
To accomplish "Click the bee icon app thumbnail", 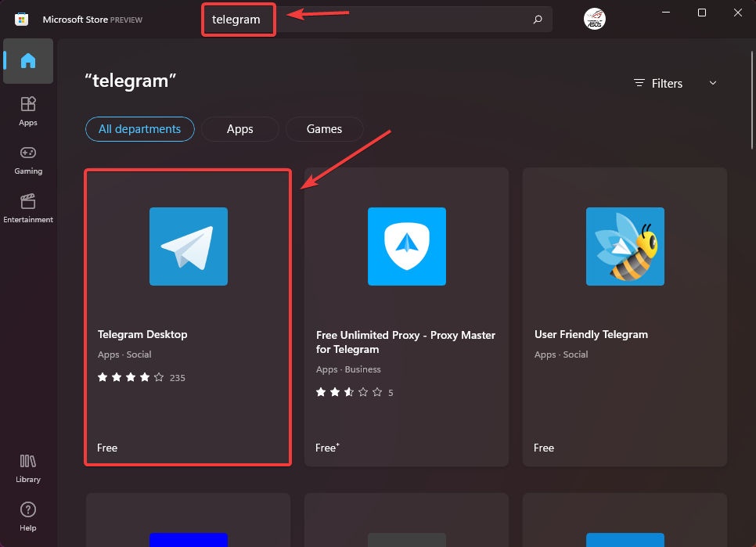I will [625, 247].
